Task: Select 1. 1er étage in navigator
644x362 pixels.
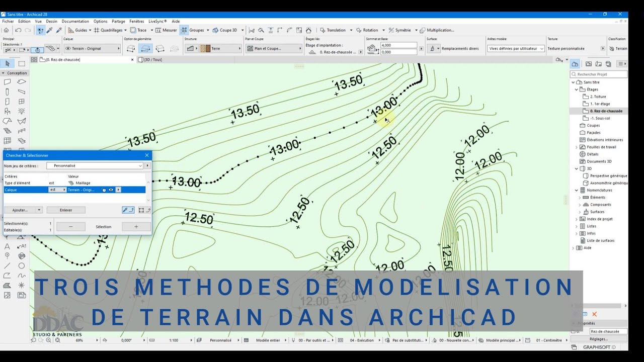Action: click(x=599, y=104)
